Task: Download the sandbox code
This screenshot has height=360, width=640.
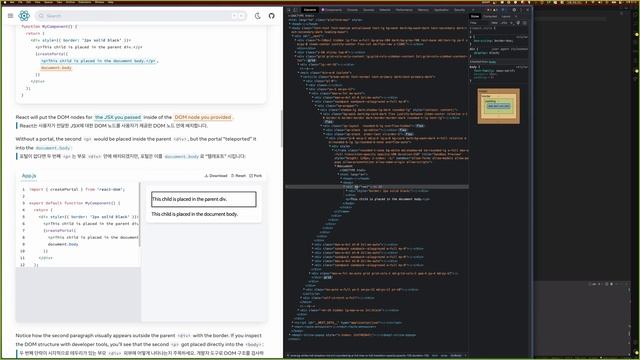Action: click(216, 176)
